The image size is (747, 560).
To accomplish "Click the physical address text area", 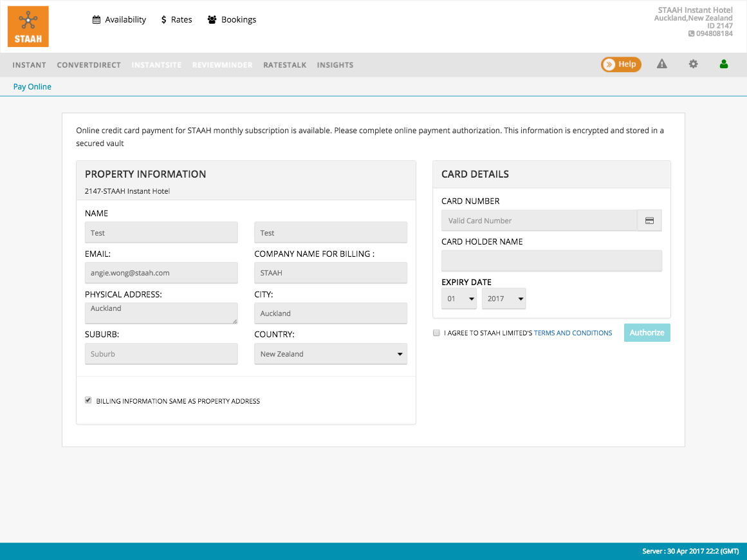I will (161, 313).
